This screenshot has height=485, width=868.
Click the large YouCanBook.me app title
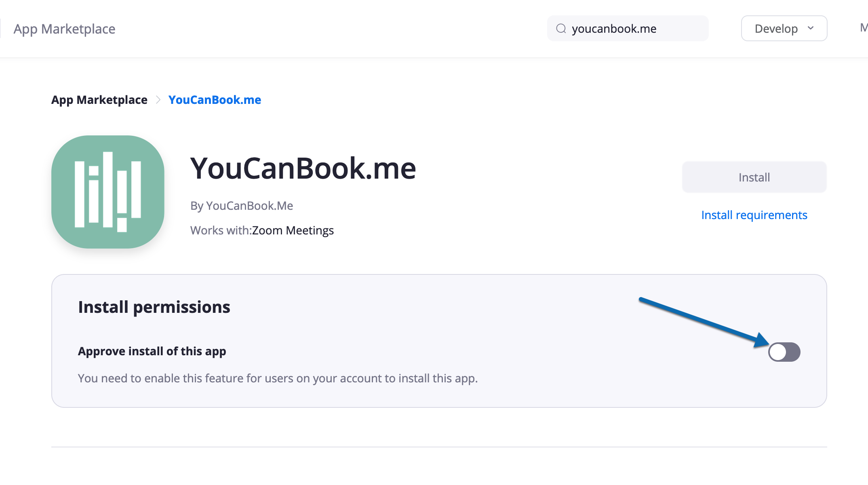pos(303,169)
